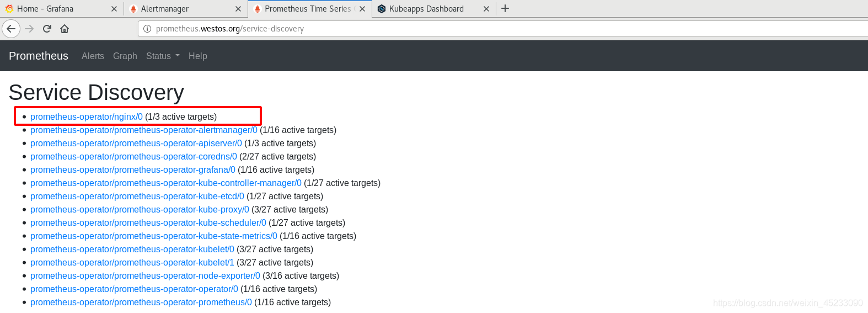Open the prometheus-operator-kubelet/1 link
This screenshot has width=868, height=313.
coord(132,262)
